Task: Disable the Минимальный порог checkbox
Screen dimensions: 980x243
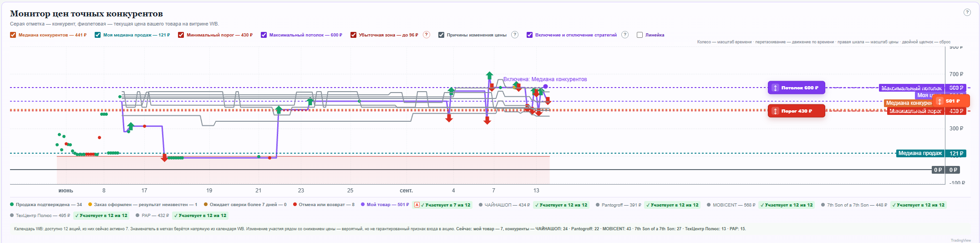Action: click(x=181, y=35)
